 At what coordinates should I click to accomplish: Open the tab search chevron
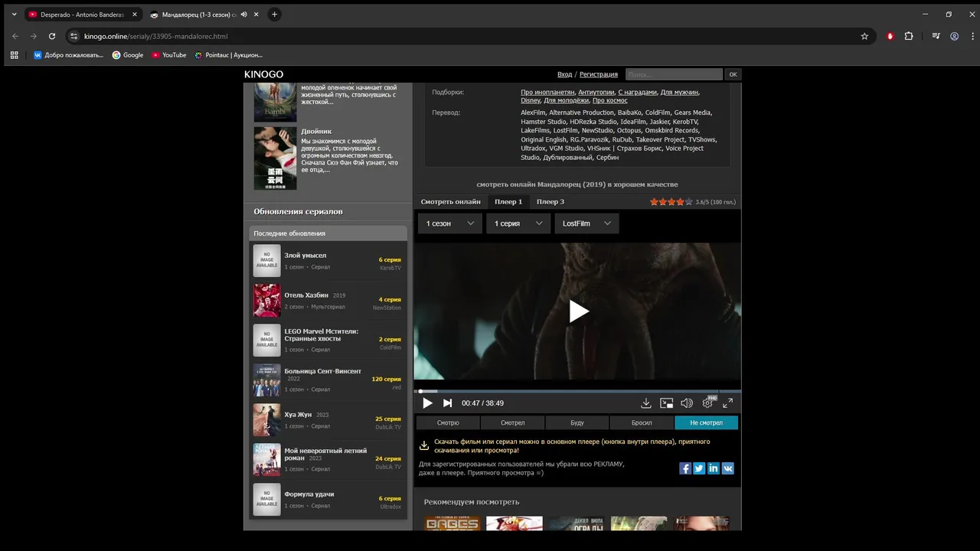tap(14, 15)
